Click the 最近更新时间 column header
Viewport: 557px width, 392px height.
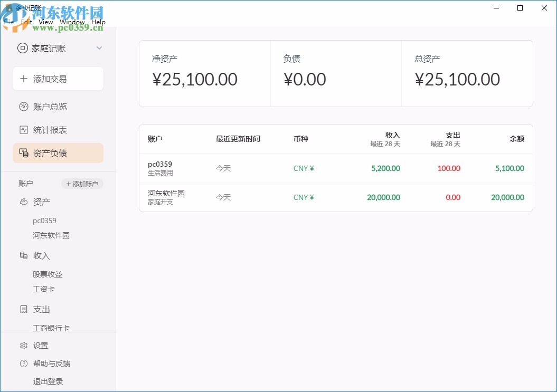(x=238, y=139)
